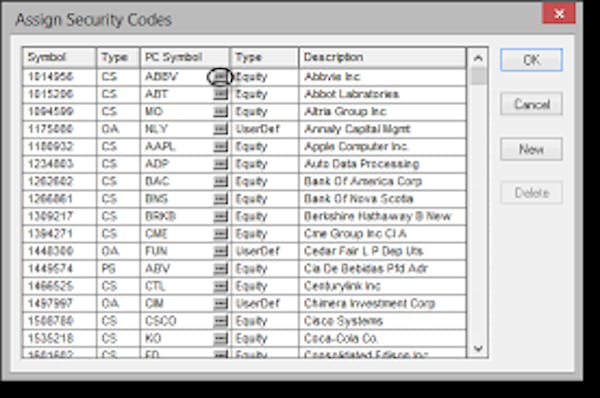The width and height of the screenshot is (600, 398).
Task: Click the scrollbar down arrow
Action: [x=478, y=348]
